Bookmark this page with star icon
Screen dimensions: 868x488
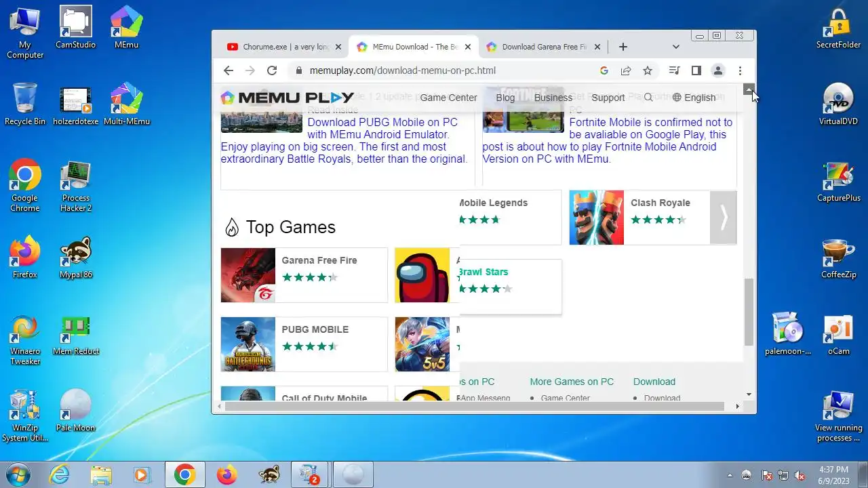648,70
